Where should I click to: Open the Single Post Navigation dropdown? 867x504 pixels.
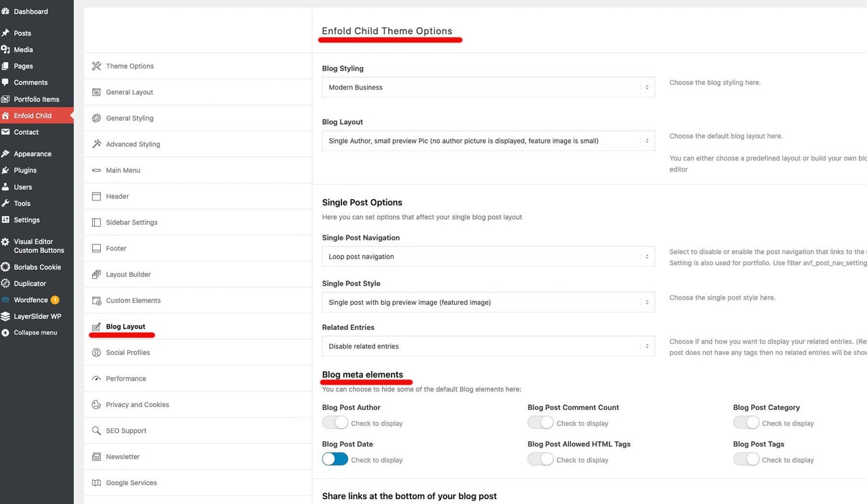point(488,257)
